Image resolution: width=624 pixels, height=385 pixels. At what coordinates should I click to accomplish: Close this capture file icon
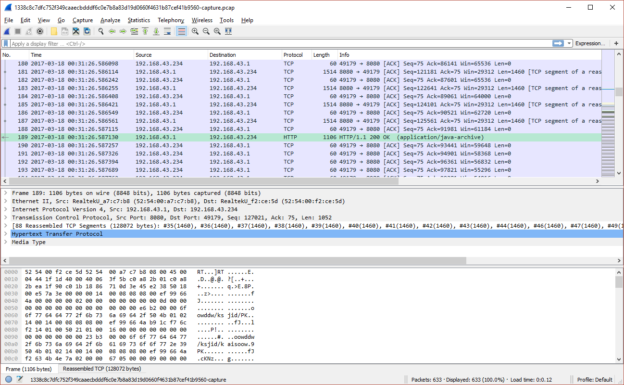tap(76, 31)
